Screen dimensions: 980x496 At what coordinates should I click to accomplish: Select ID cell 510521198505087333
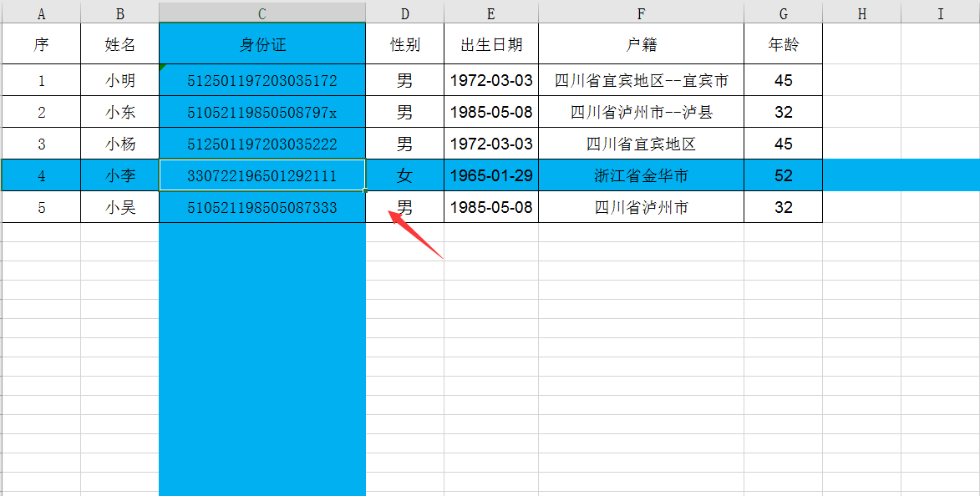[x=262, y=207]
